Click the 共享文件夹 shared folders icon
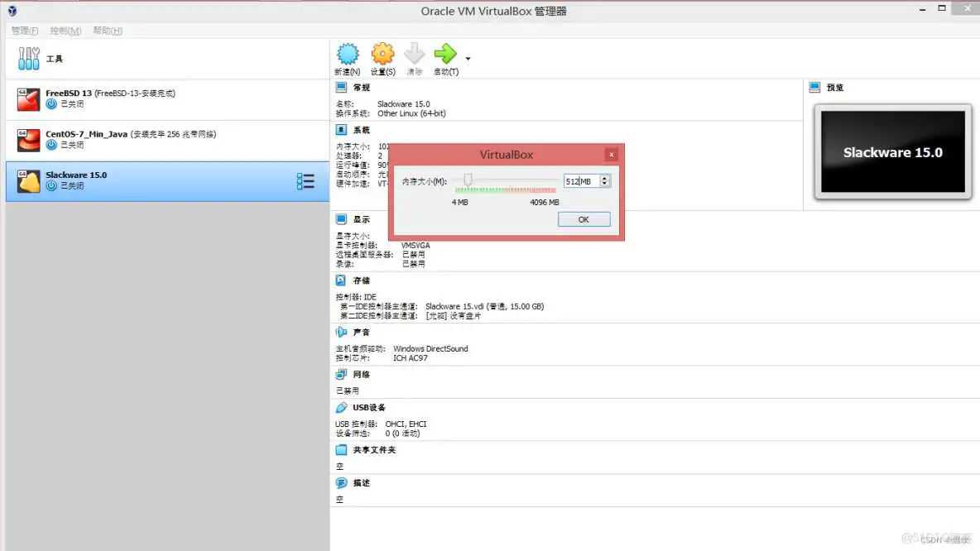 point(342,449)
